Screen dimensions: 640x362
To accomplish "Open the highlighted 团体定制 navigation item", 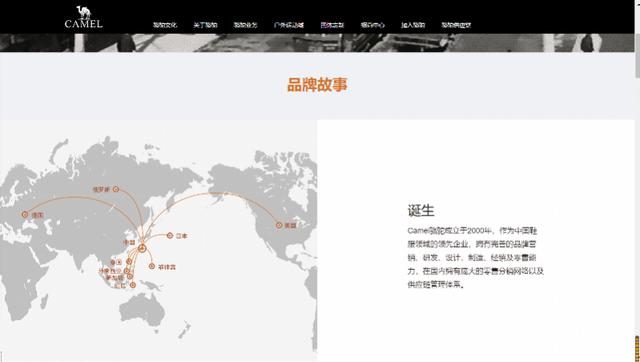I will click(x=332, y=25).
